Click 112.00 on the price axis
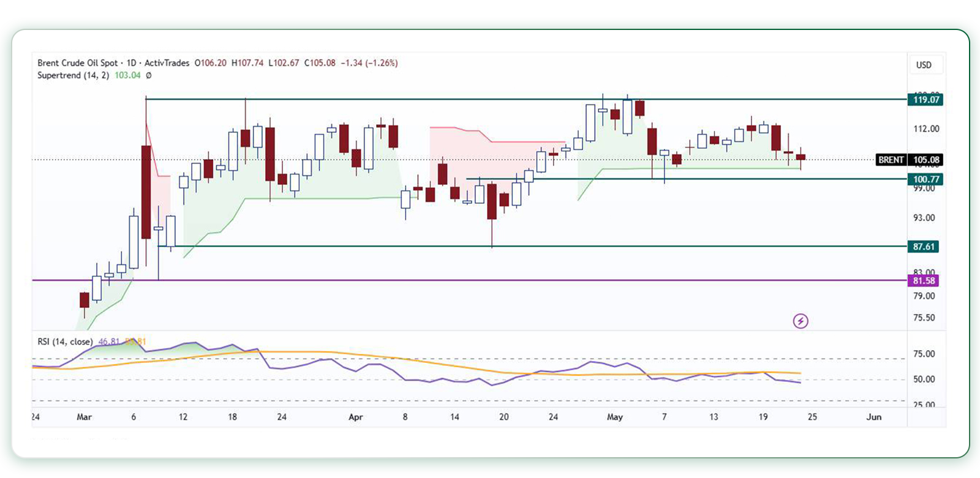The height and width of the screenshot is (478, 980). click(x=926, y=129)
